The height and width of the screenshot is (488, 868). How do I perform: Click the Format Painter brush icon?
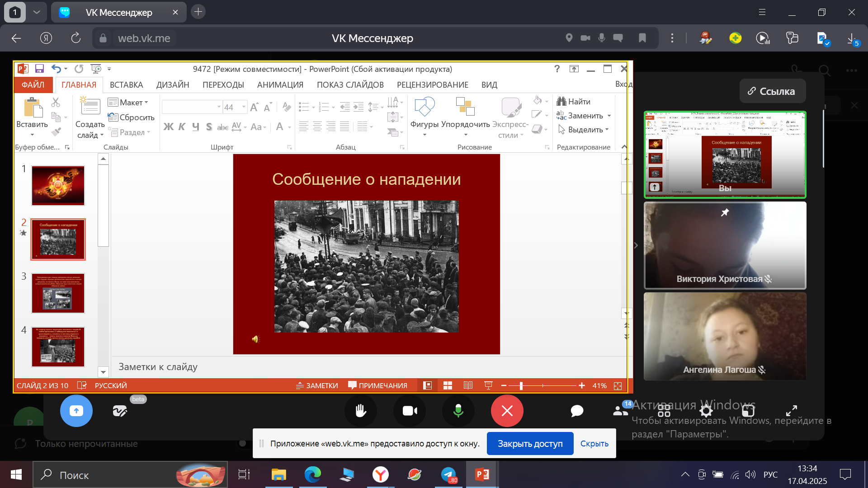pyautogui.click(x=56, y=132)
